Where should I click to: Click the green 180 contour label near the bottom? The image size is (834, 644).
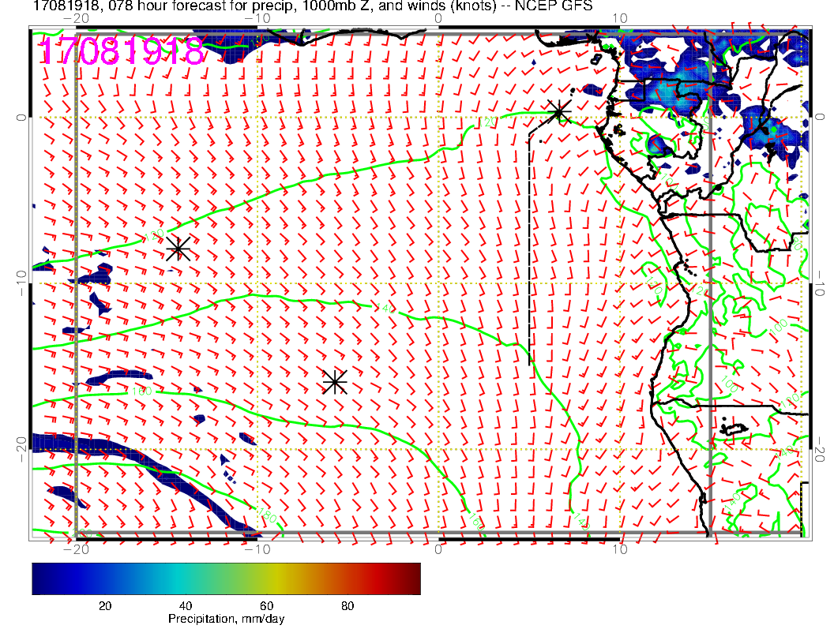click(265, 517)
